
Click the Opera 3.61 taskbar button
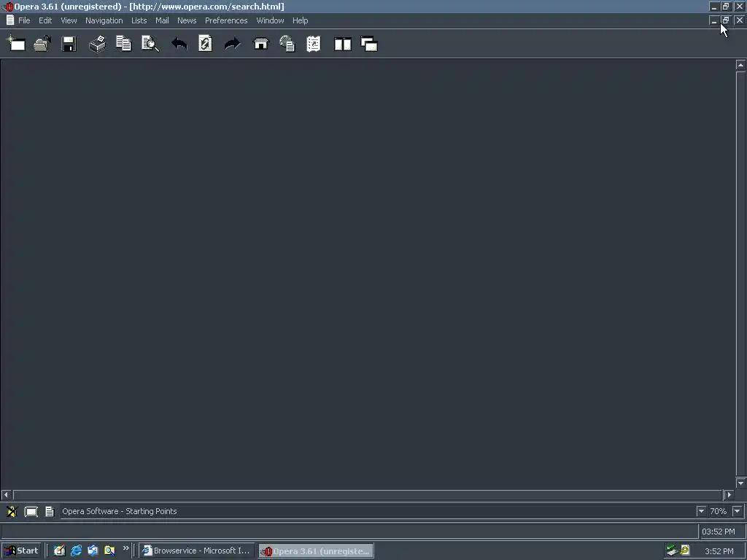pyautogui.click(x=317, y=551)
